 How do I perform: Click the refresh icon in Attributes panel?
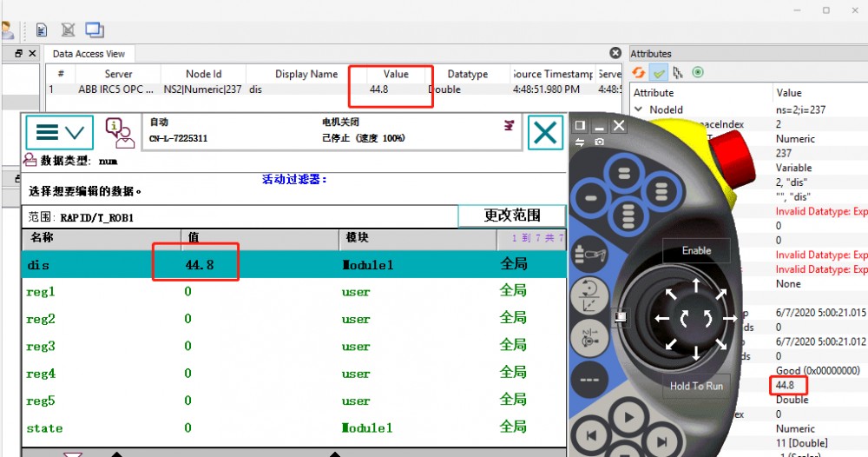pos(638,73)
